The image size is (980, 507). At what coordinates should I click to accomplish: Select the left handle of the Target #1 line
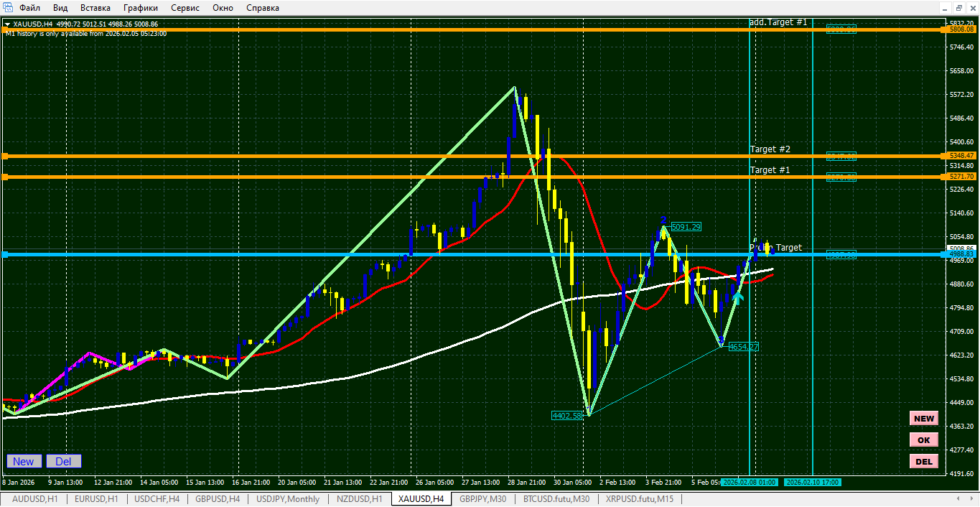click(4, 177)
